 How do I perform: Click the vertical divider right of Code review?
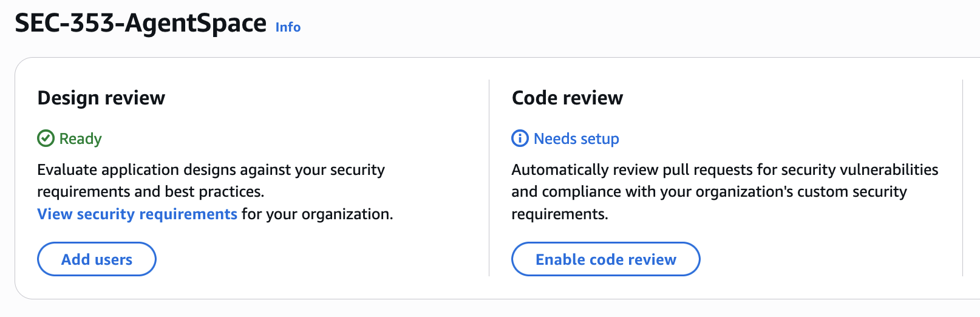pos(963,177)
